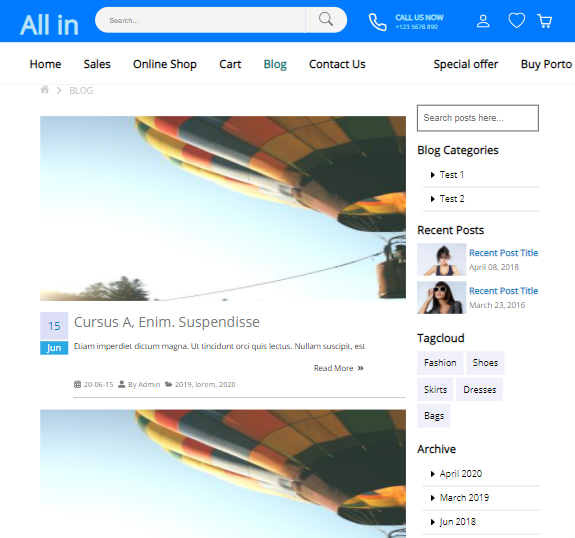This screenshot has height=538, width=575.
Task: Click the Skirts tag
Action: [x=435, y=389]
